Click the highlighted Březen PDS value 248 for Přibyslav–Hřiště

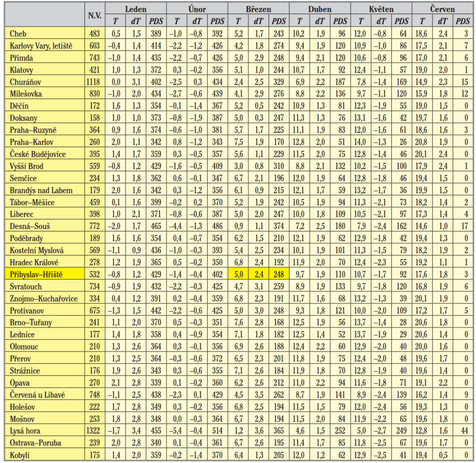pos(278,274)
